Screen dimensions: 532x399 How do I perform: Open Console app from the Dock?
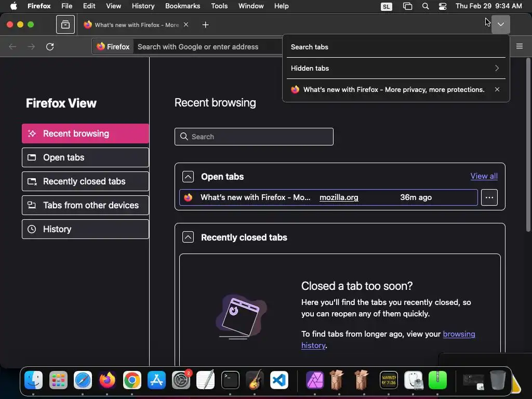tap(389, 380)
